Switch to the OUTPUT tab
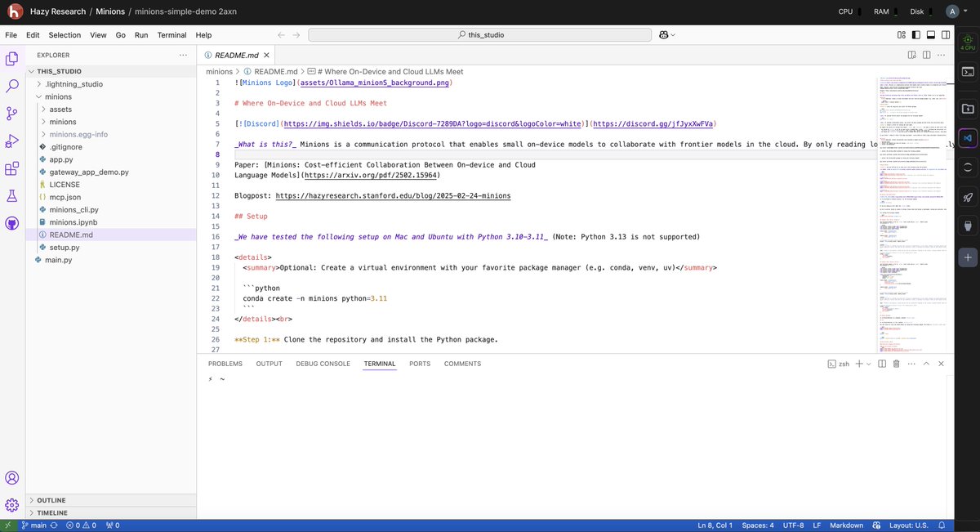The width and height of the screenshot is (980, 532). [269, 364]
